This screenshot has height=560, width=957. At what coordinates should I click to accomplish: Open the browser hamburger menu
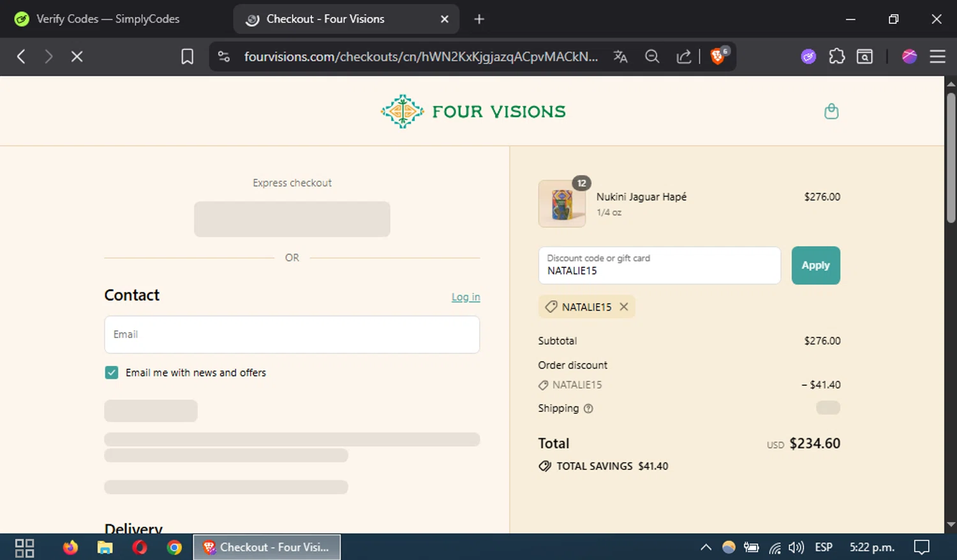tap(937, 57)
